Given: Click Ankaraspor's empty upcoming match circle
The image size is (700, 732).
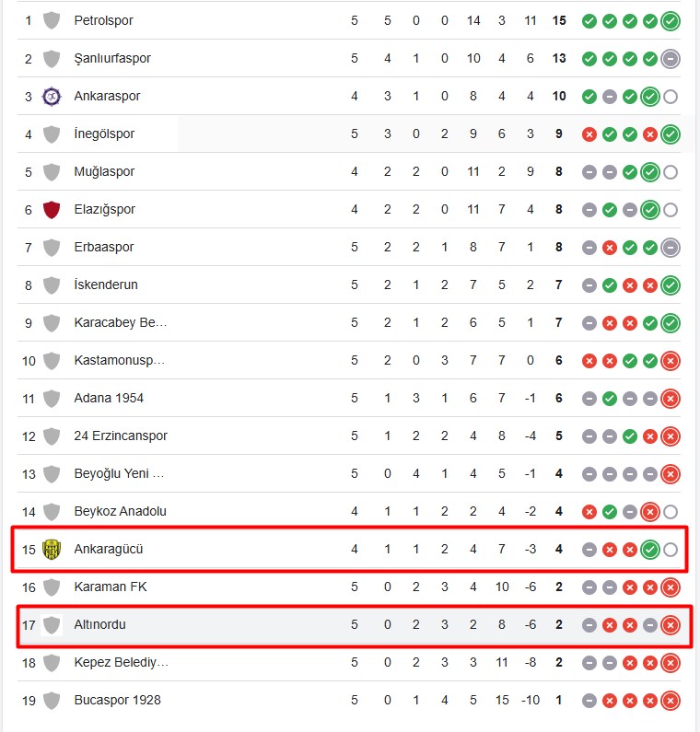Looking at the screenshot, I should tap(671, 97).
